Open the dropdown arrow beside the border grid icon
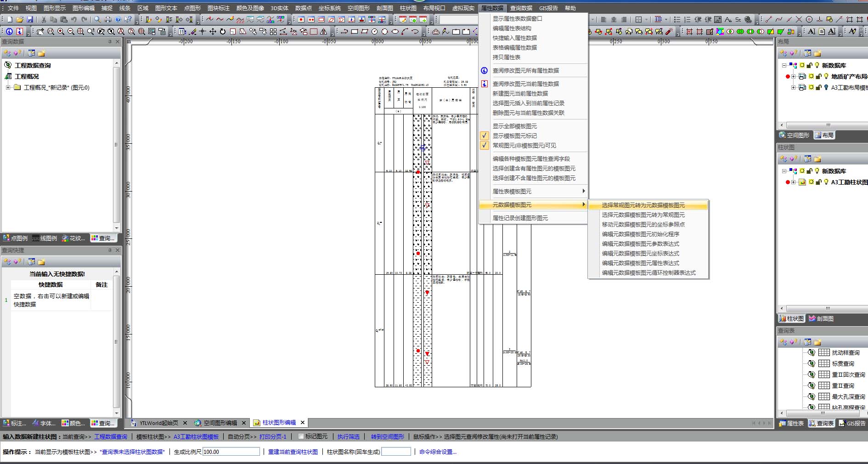This screenshot has height=464, width=868. click(646, 19)
